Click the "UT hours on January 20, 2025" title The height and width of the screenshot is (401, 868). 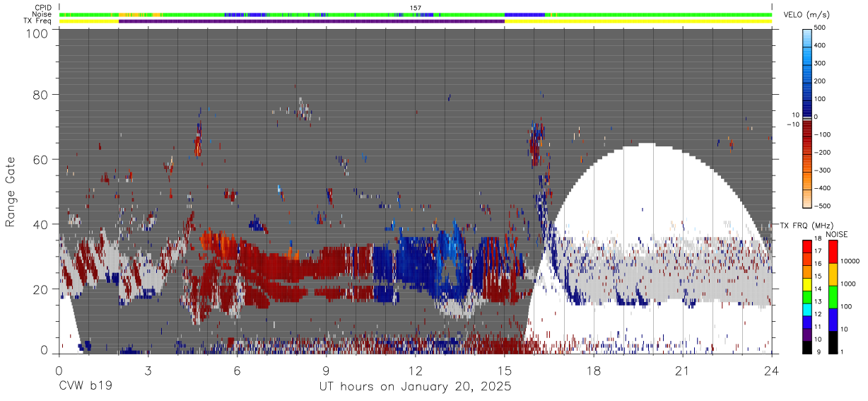pos(415,387)
